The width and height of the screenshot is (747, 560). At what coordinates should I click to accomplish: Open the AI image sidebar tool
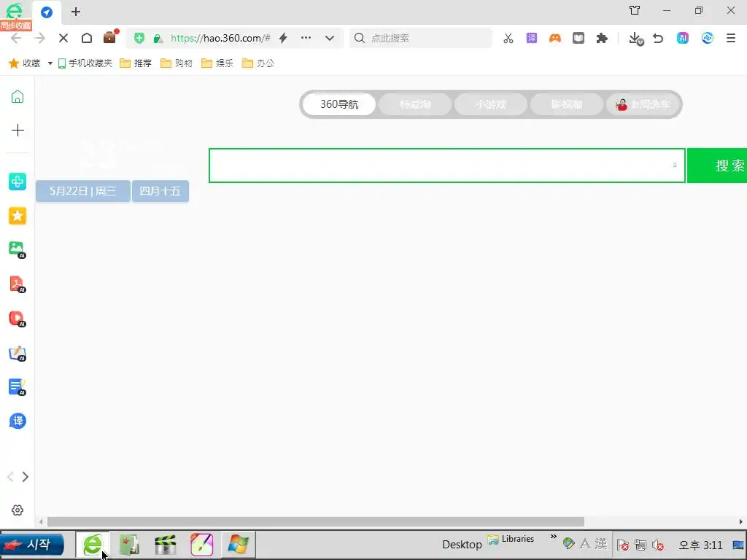pos(18,249)
